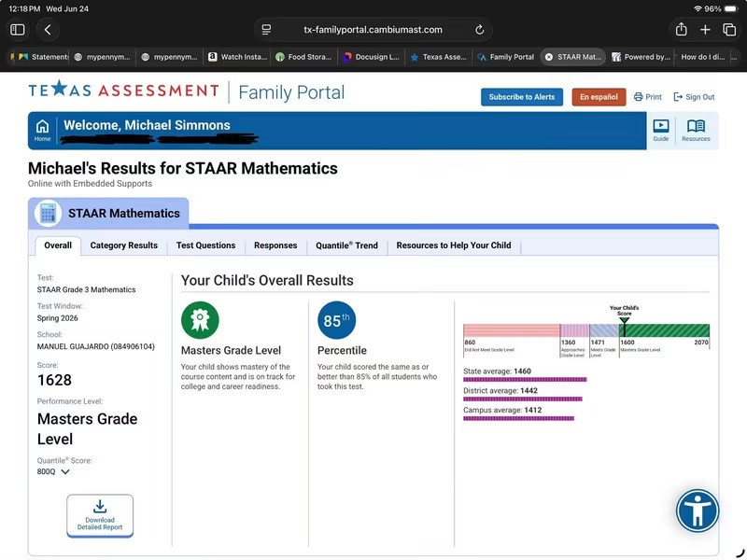This screenshot has width=747, height=560.
Task: Click the STAAR Mathematics calculator icon
Action: 49,213
